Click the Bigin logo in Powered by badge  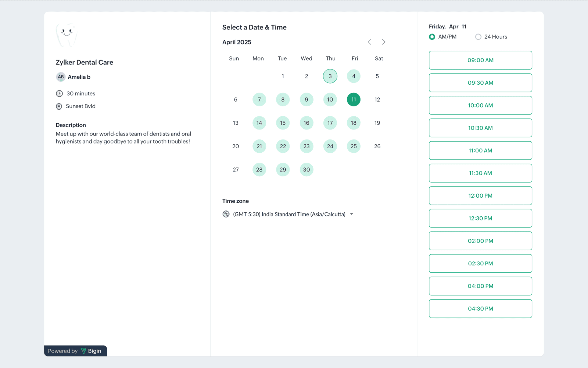(x=83, y=351)
